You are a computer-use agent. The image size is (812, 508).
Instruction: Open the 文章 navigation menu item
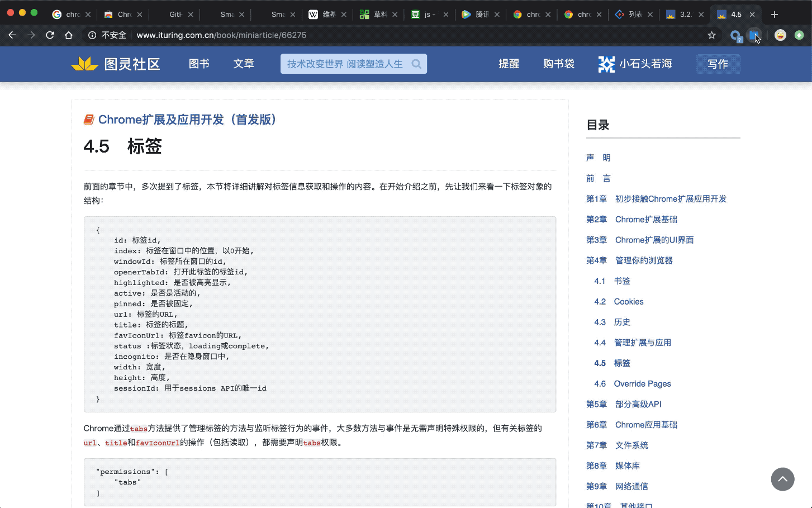(x=244, y=64)
